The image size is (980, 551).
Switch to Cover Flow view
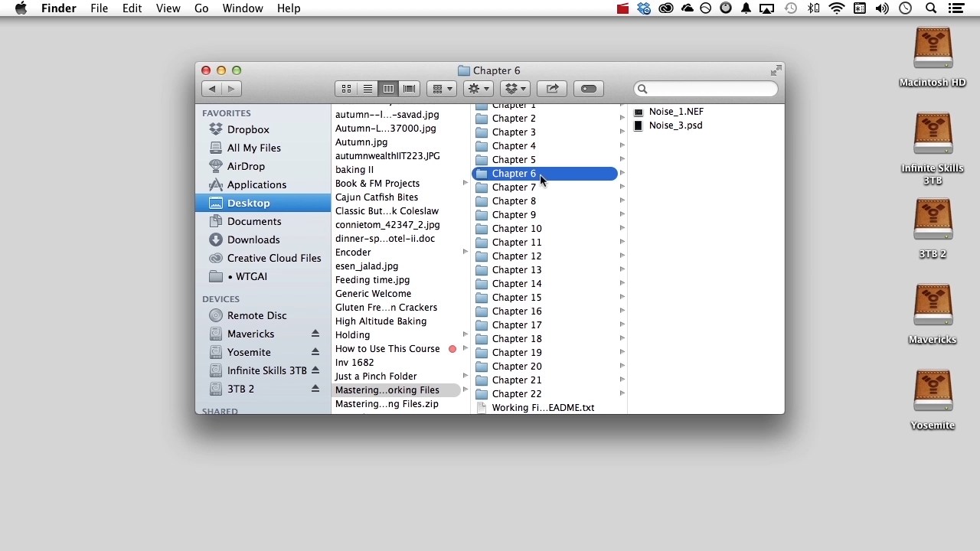coord(409,89)
